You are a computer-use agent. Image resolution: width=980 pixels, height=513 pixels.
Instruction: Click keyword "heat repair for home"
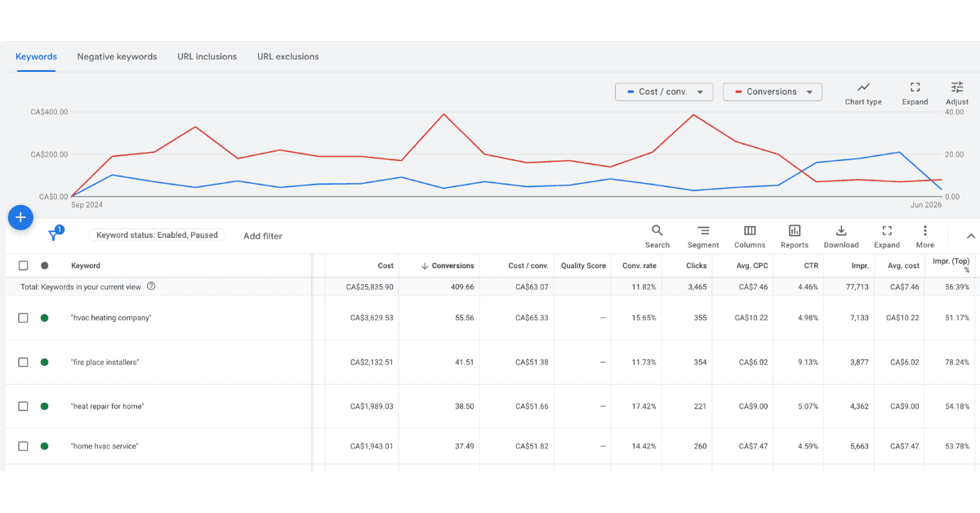(108, 406)
